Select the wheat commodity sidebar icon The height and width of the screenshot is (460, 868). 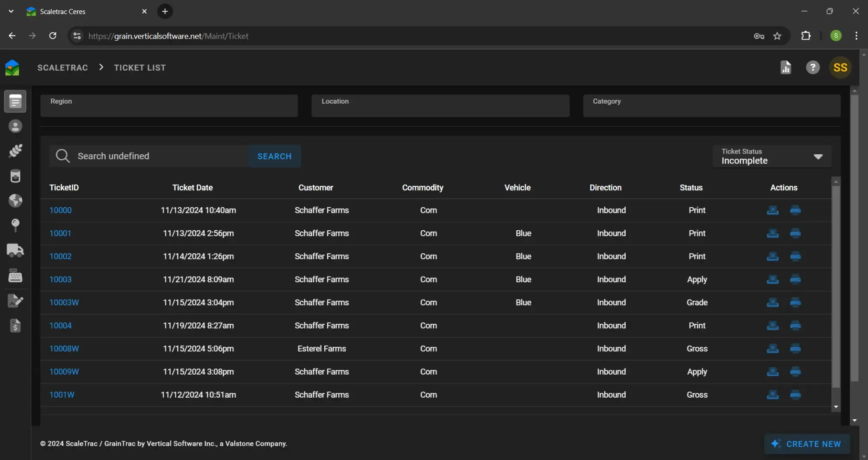(16, 150)
